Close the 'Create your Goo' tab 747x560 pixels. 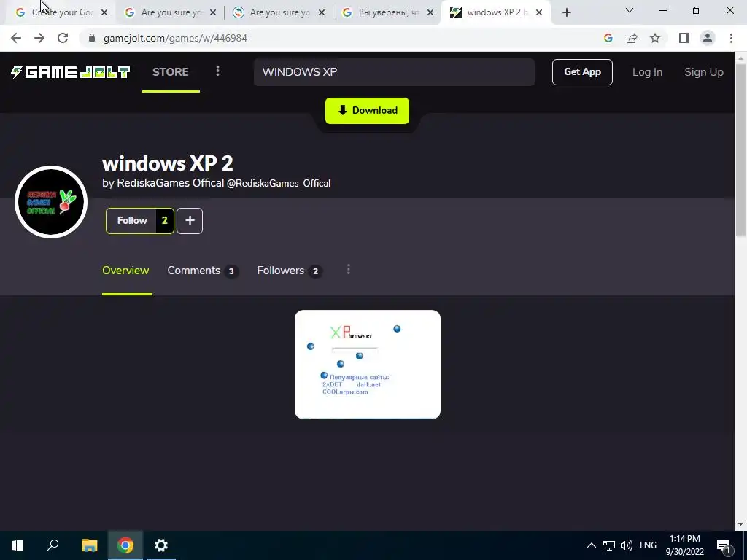coord(104,12)
